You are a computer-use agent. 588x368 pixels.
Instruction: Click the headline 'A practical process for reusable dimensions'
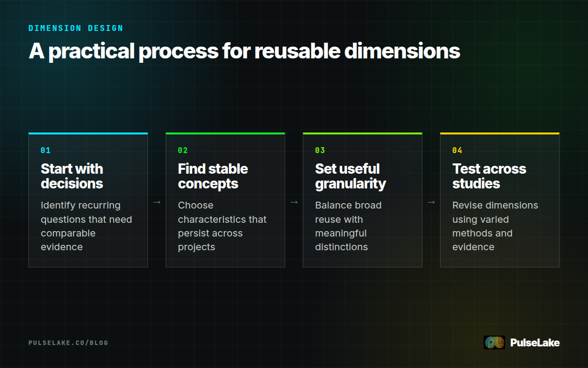click(245, 52)
